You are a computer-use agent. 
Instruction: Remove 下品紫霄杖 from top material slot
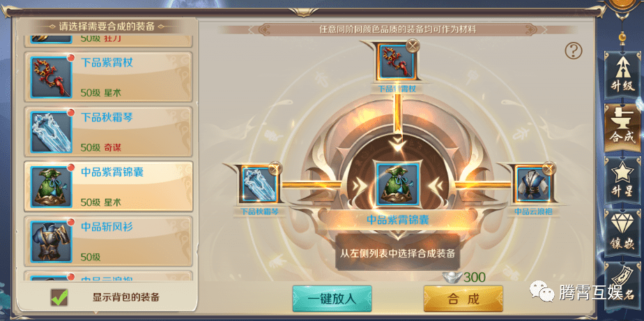pos(413,45)
